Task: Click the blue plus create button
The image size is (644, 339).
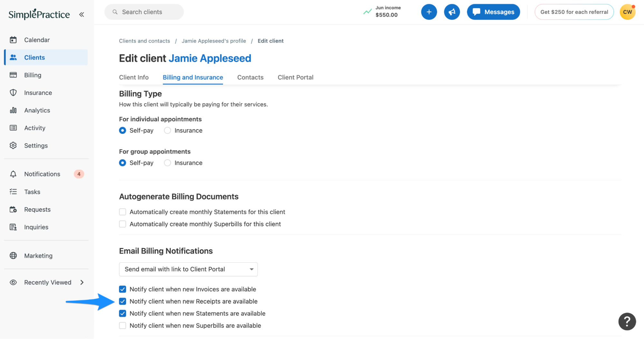Action: click(x=429, y=12)
